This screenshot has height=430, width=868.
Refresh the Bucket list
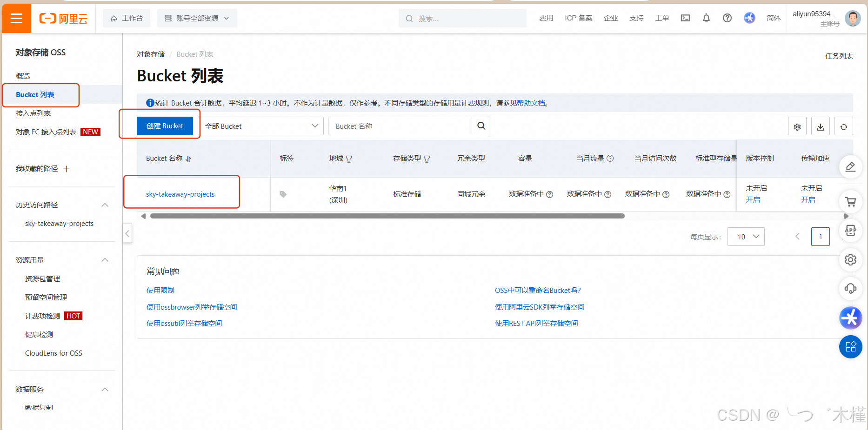[x=844, y=126]
